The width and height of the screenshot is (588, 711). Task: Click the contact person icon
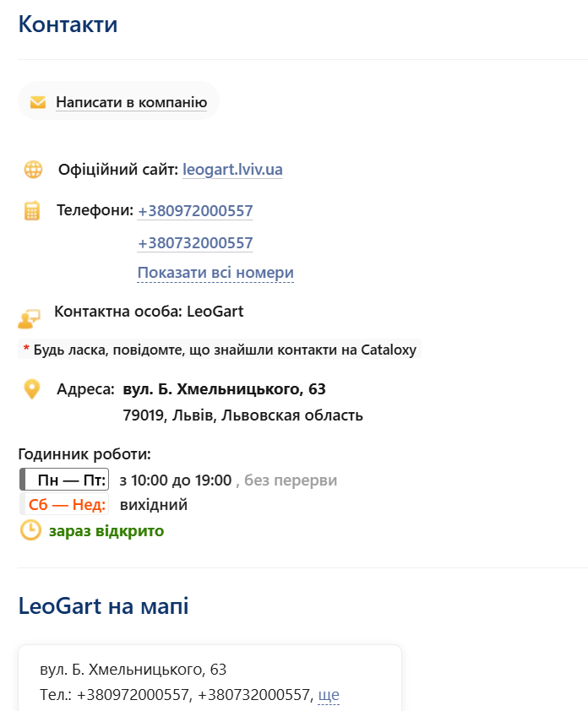(29, 318)
